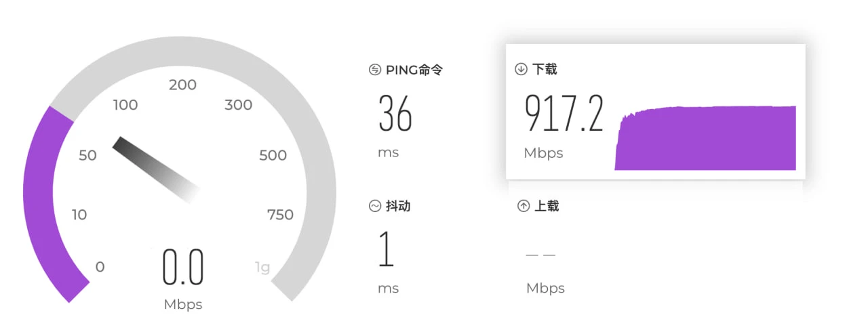Click the 200 mark on the gauge

coord(182,85)
